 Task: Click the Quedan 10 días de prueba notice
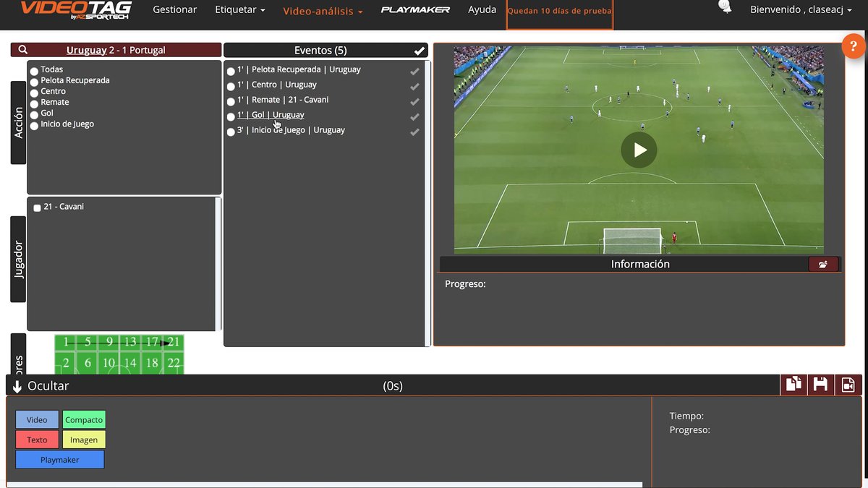tap(560, 12)
